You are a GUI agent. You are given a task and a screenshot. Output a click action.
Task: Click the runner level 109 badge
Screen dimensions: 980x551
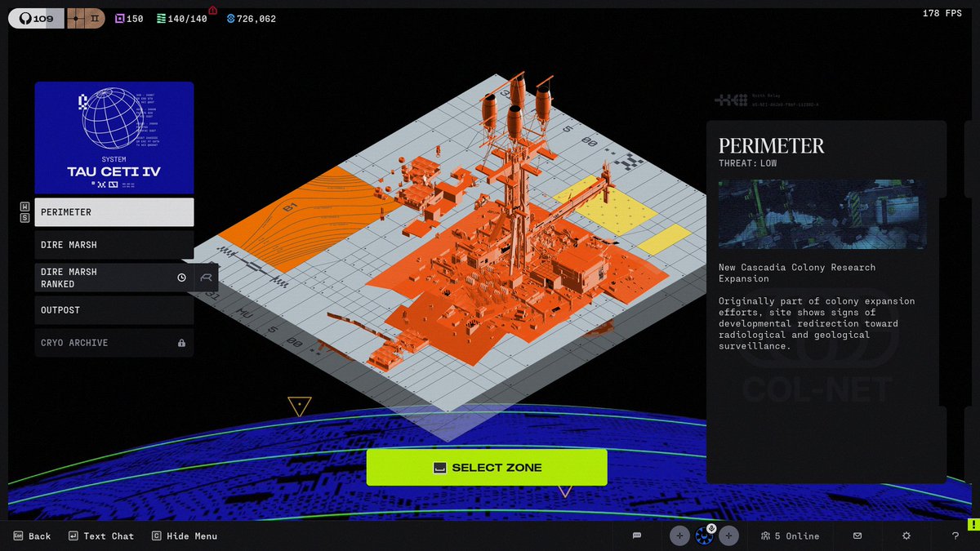click(x=36, y=19)
